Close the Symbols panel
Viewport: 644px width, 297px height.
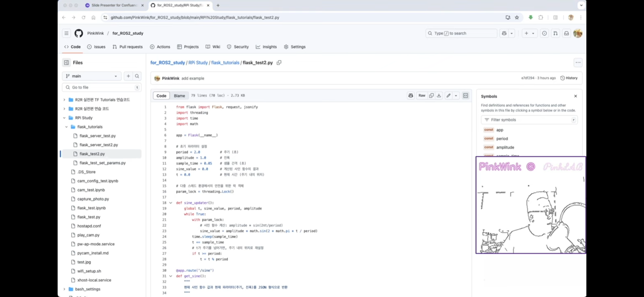click(x=576, y=96)
